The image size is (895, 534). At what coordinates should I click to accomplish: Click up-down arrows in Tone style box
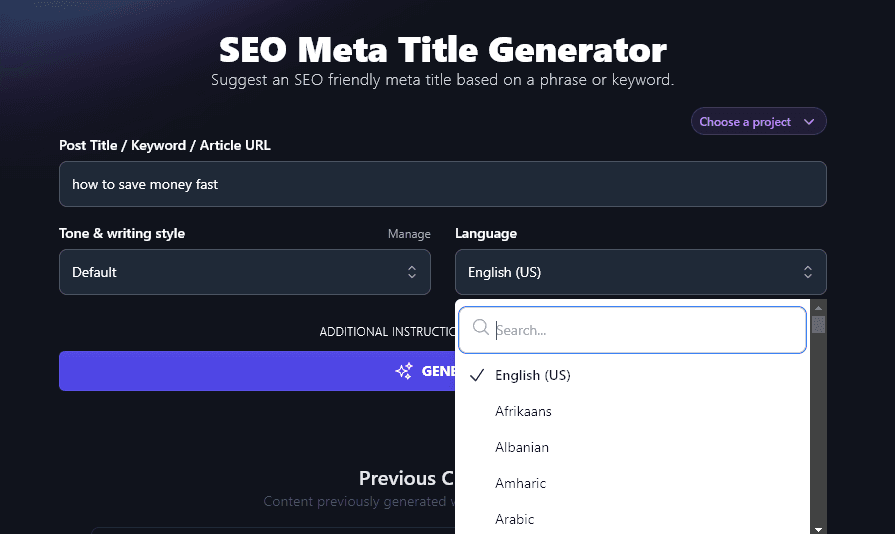point(411,272)
